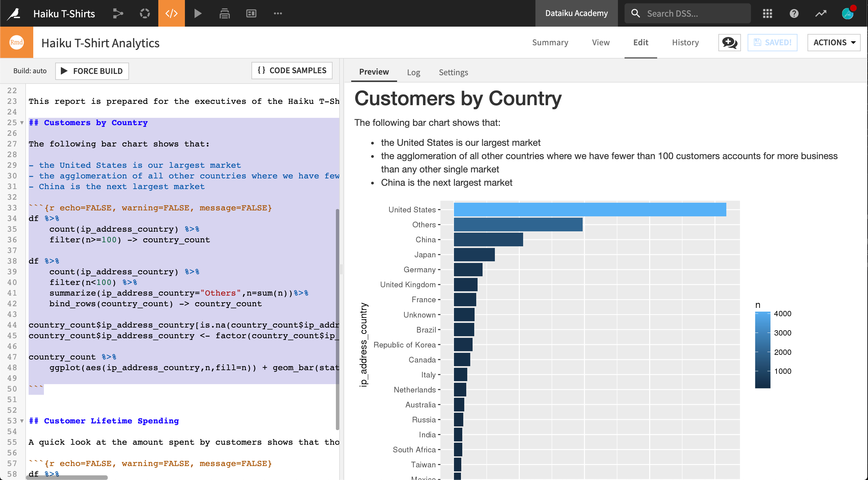This screenshot has height=480, width=868.
Task: Click the '## Customers by Country' code line
Action: click(x=88, y=123)
